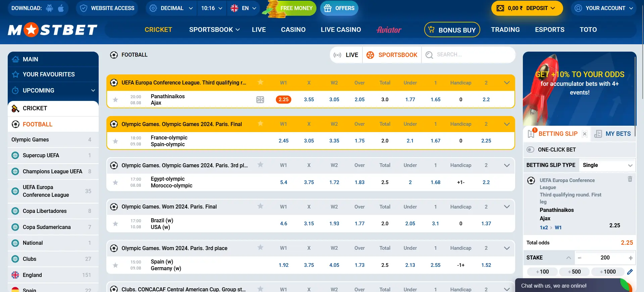Collapse the Wom 2024 Paris Final group
644x292 pixels.
pyautogui.click(x=507, y=207)
